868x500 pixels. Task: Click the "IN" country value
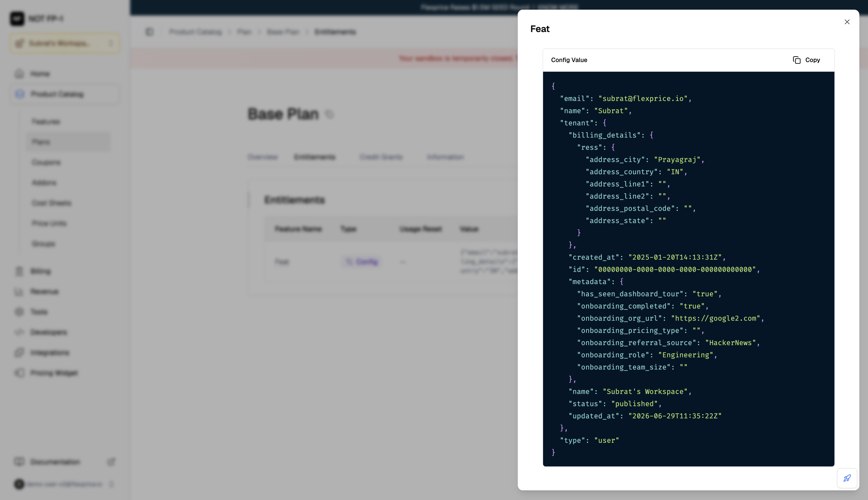pyautogui.click(x=675, y=172)
